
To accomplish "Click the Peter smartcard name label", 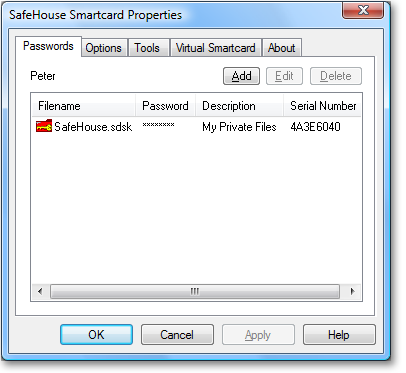I will 43,76.
